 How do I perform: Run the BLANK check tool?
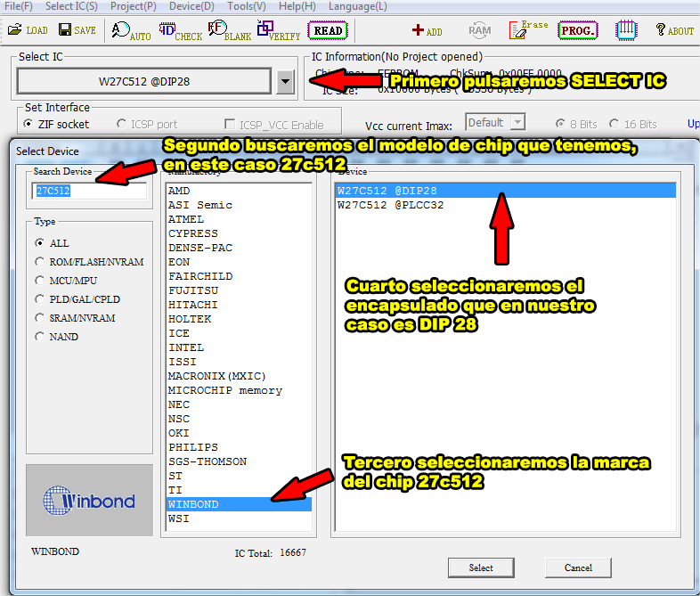229,30
